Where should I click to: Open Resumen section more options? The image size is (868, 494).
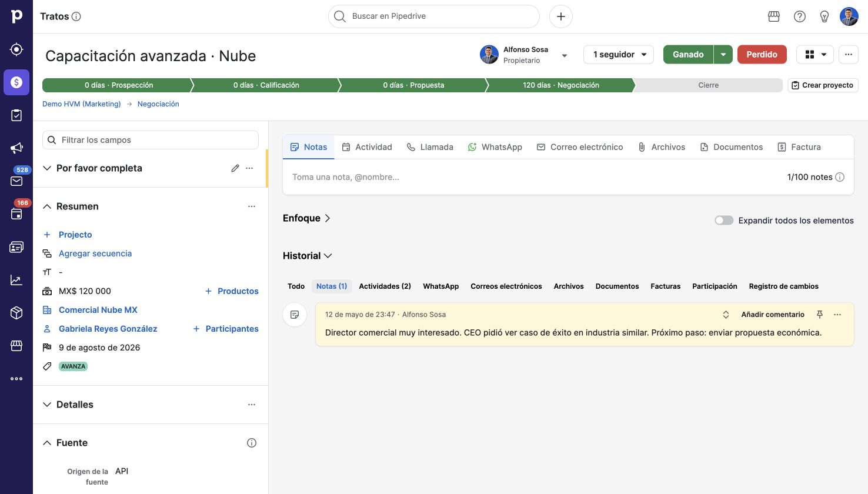pos(252,206)
